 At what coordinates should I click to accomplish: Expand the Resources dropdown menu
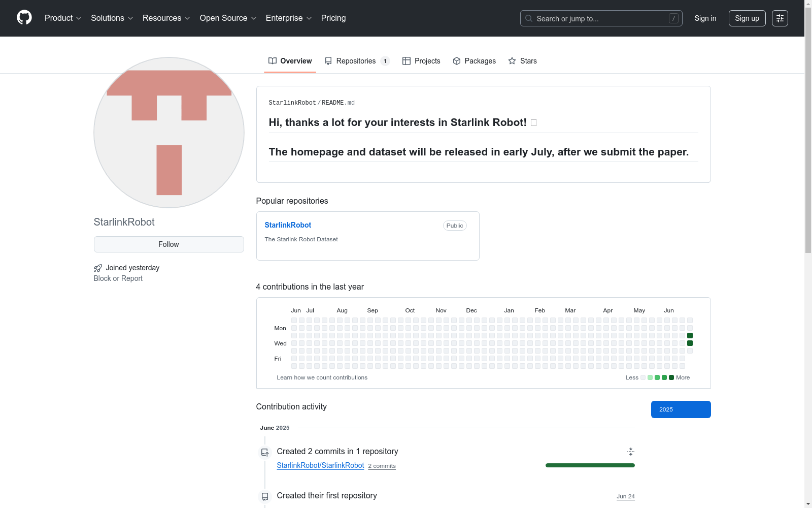click(x=166, y=18)
